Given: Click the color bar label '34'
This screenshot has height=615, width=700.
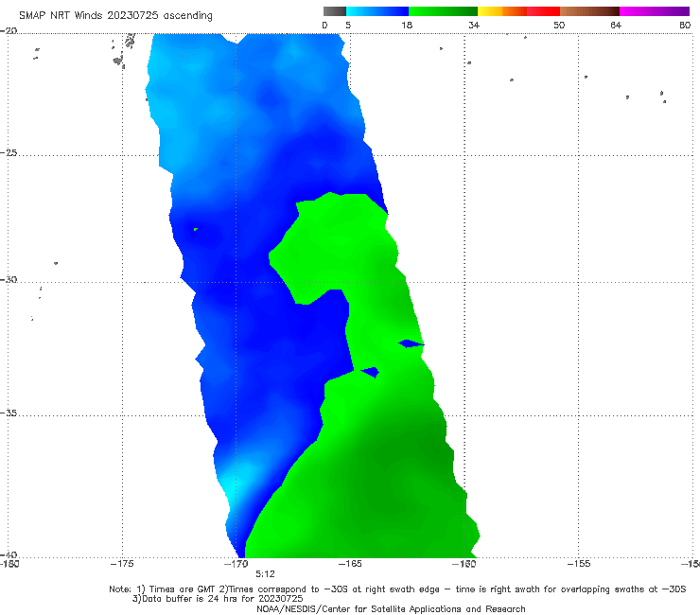Looking at the screenshot, I should 474,25.
